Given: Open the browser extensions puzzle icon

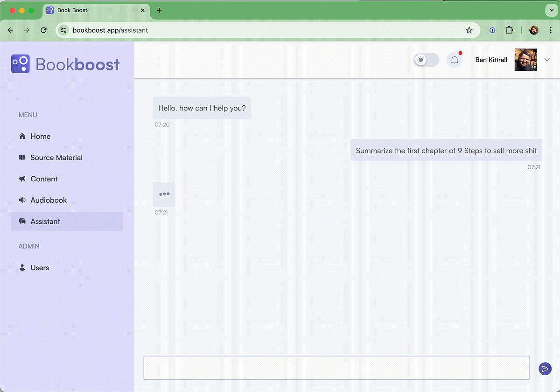Looking at the screenshot, I should [x=509, y=30].
